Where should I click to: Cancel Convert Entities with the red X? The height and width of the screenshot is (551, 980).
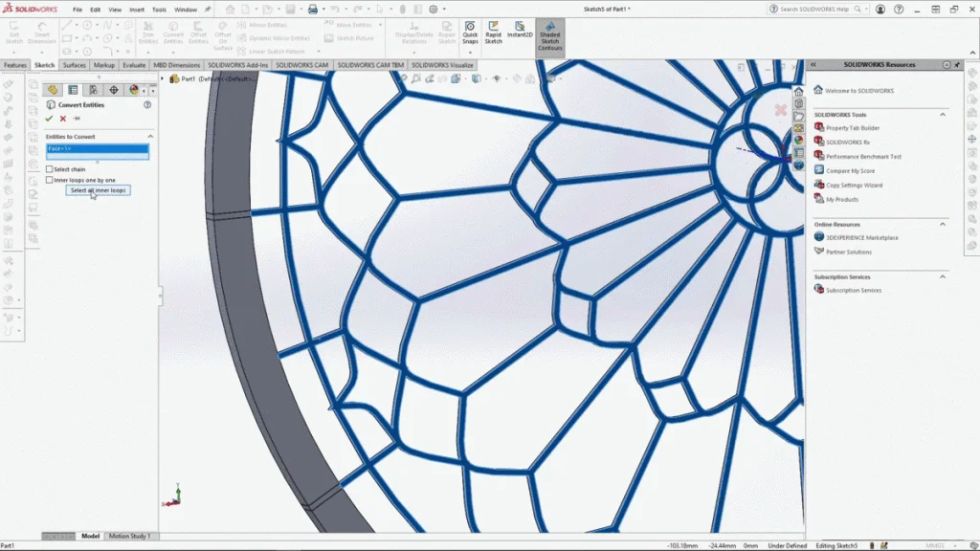pyautogui.click(x=63, y=119)
